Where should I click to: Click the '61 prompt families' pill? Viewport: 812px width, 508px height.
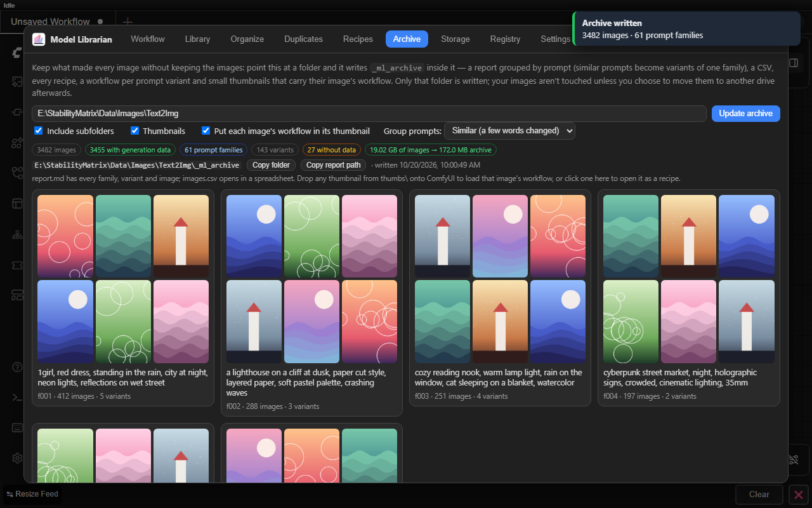click(x=214, y=150)
